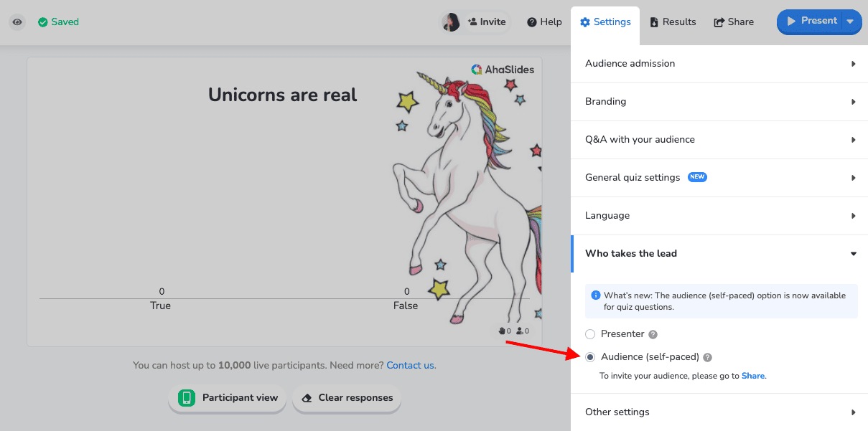The width and height of the screenshot is (868, 431).
Task: Open the Present dropdown arrow
Action: tap(851, 22)
